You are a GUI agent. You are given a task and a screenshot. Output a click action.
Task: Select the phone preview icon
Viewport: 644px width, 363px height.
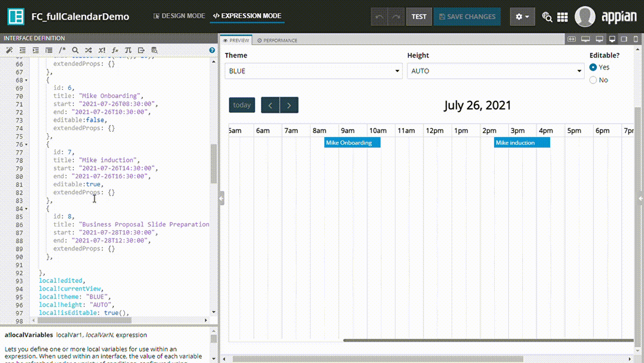pyautogui.click(x=635, y=39)
